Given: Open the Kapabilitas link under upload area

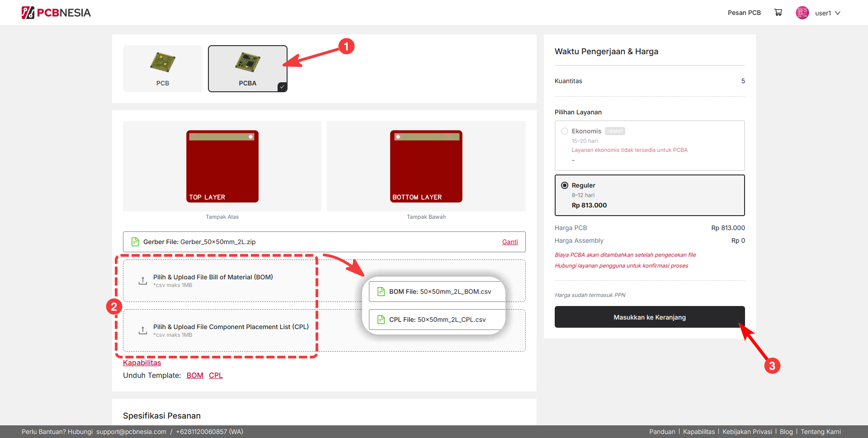Looking at the screenshot, I should [142, 363].
